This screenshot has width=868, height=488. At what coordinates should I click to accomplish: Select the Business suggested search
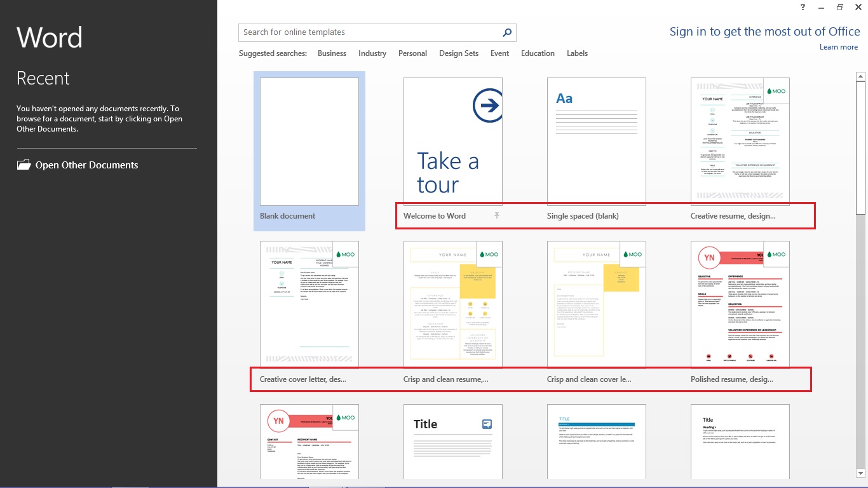pyautogui.click(x=332, y=53)
